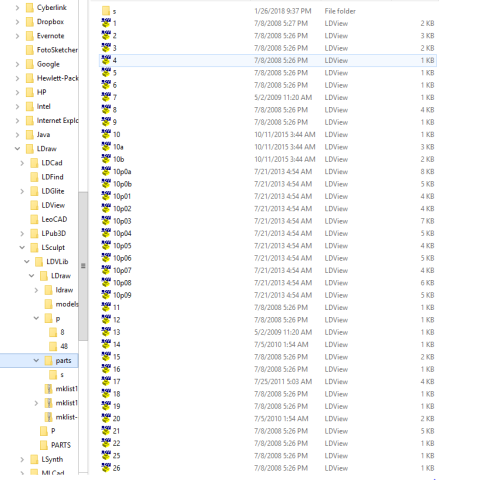Select the PARTS folder in navigation tree
The height and width of the screenshot is (480, 492).
61,445
